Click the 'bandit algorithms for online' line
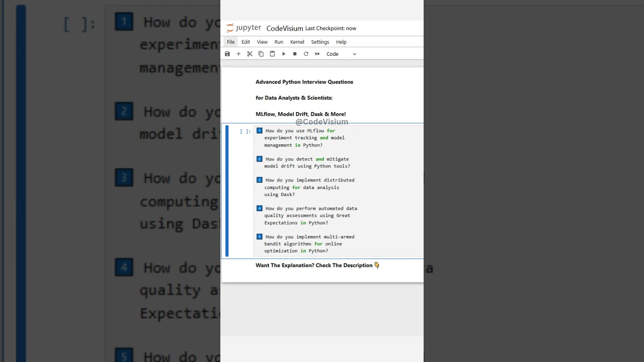 (x=303, y=244)
